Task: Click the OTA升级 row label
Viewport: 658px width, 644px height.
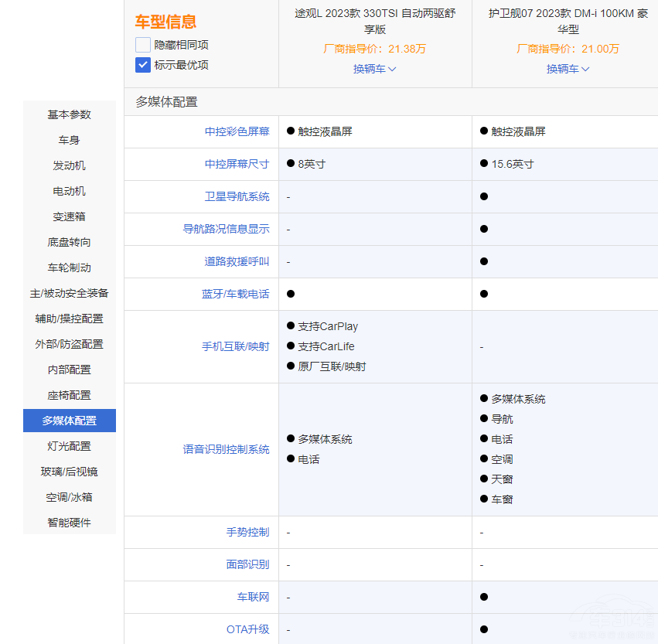Action: click(249, 629)
